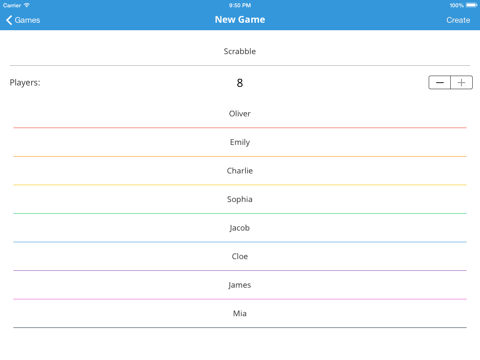The image size is (480, 360).
Task: Decrease the player count with minus
Action: click(x=439, y=83)
